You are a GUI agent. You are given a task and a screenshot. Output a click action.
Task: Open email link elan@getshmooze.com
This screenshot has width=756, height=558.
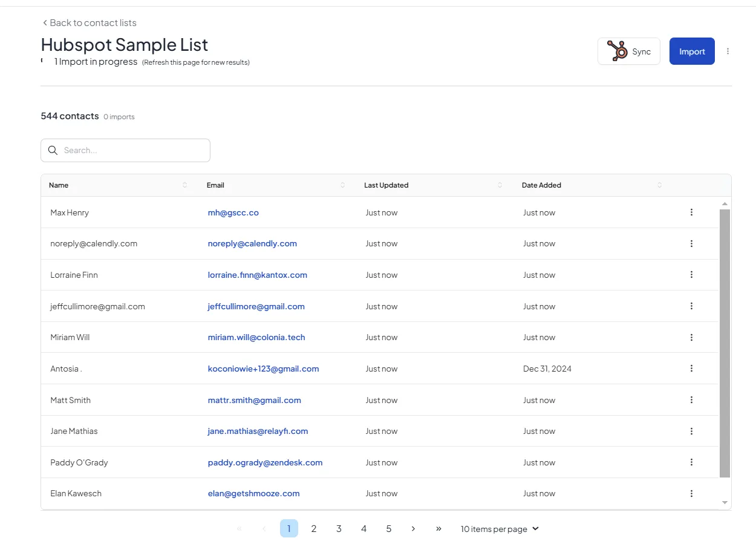(254, 494)
